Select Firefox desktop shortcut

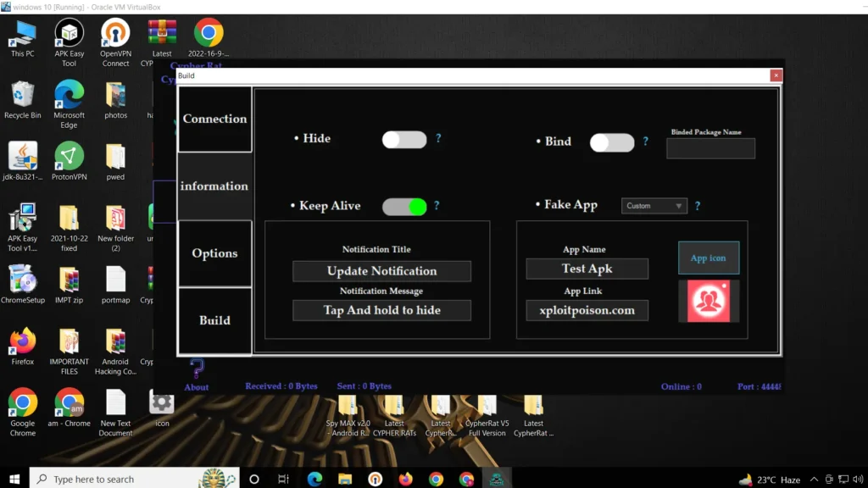click(x=23, y=347)
